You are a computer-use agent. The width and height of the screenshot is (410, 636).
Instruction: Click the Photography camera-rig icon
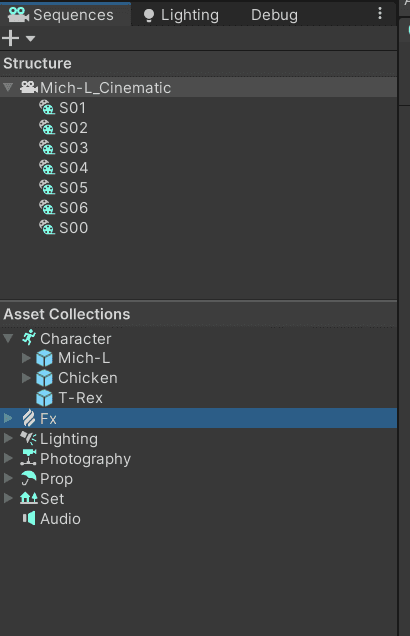coord(29,458)
